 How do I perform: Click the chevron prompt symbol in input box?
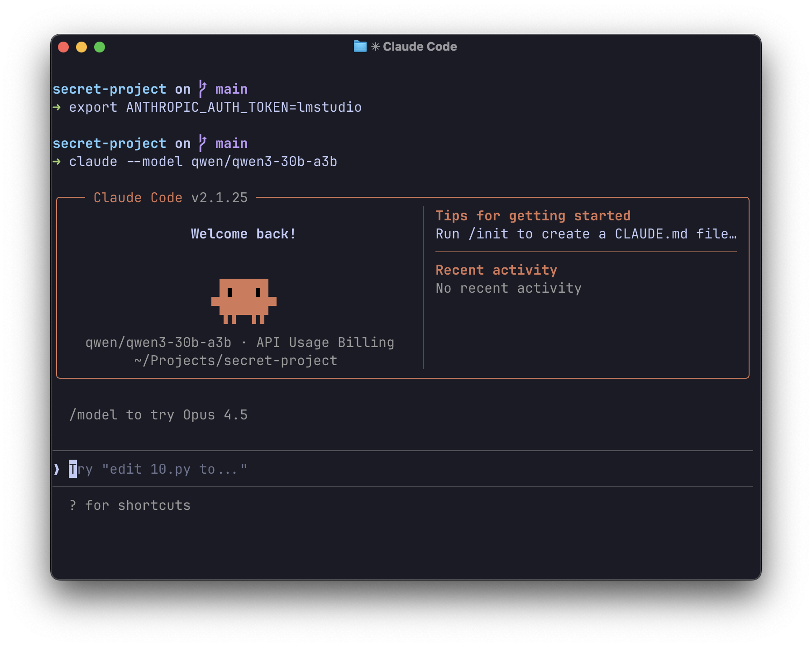[57, 469]
